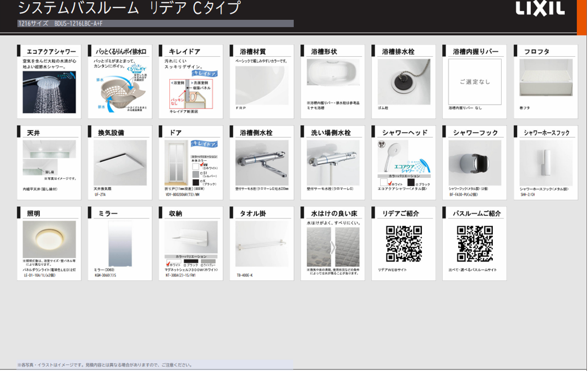Click the ceiling ventilation fan image
This screenshot has height=371, width=588.
(120, 162)
